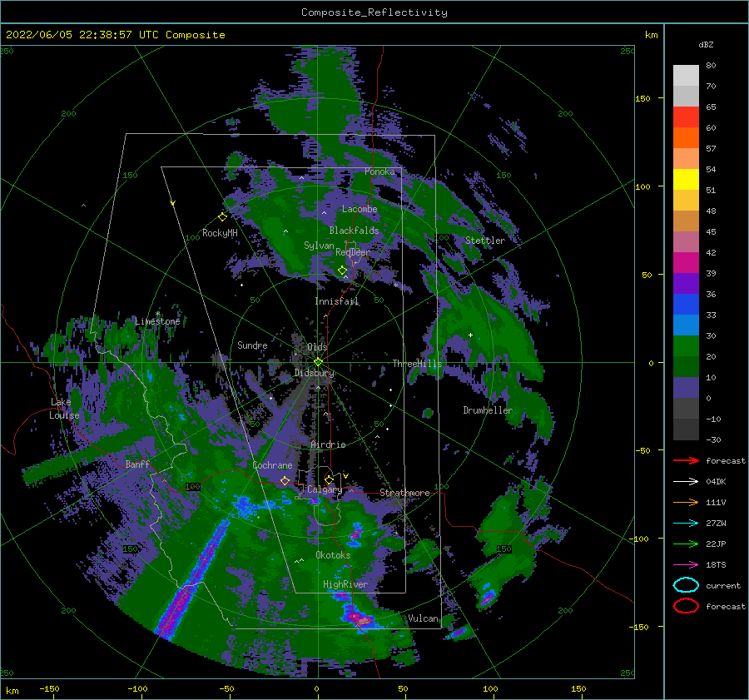Click the red forecast arrow legend icon
This screenshot has width=749, height=700.
[x=686, y=460]
